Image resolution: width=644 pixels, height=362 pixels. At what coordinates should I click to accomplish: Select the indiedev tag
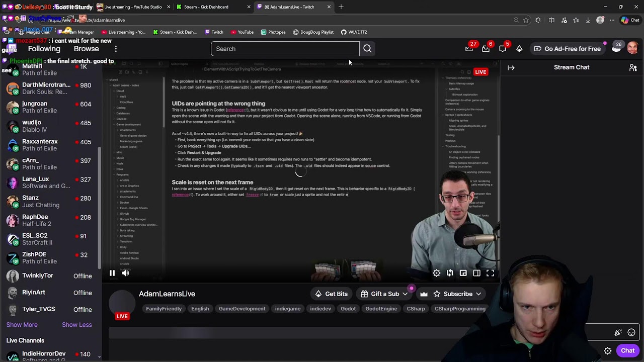click(x=320, y=309)
